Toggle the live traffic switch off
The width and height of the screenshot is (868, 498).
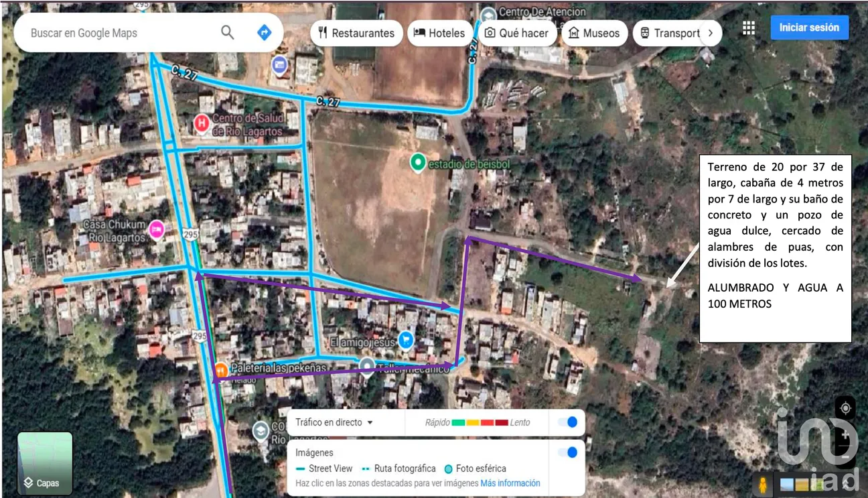click(567, 422)
